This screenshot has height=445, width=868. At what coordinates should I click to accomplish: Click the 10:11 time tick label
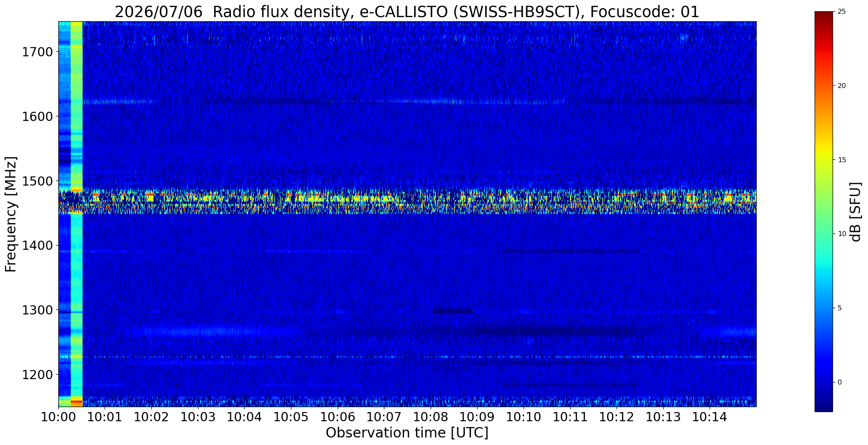tap(570, 417)
